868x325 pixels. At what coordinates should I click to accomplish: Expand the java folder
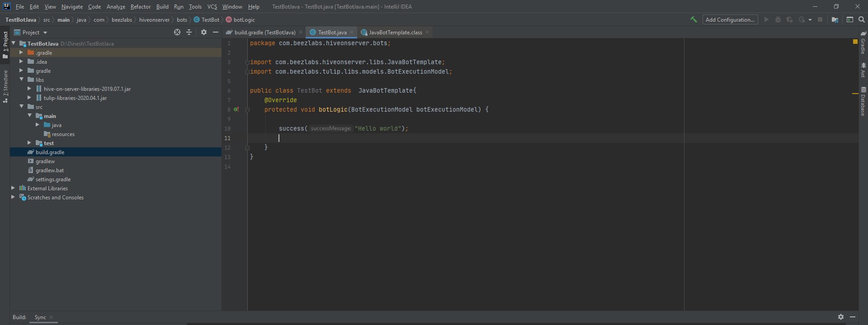pos(38,125)
